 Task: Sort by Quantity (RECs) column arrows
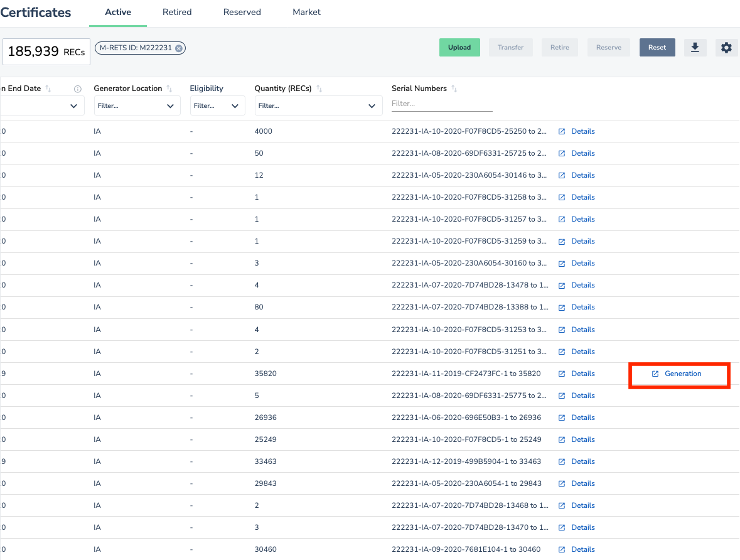coord(319,89)
